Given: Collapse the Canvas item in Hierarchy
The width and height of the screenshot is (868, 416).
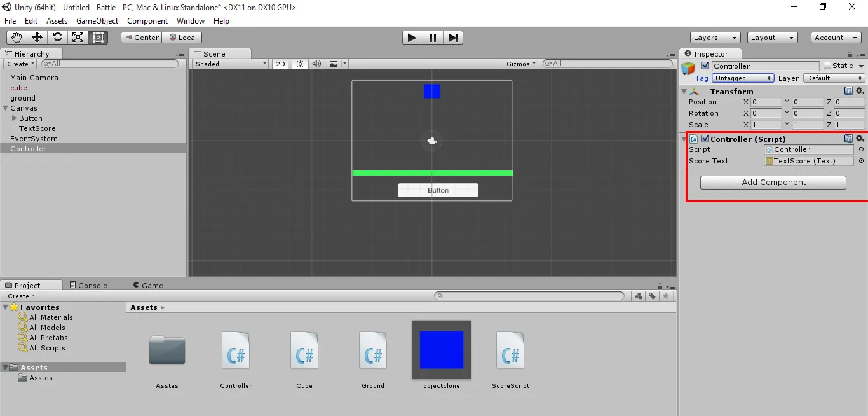Looking at the screenshot, I should click(6, 108).
